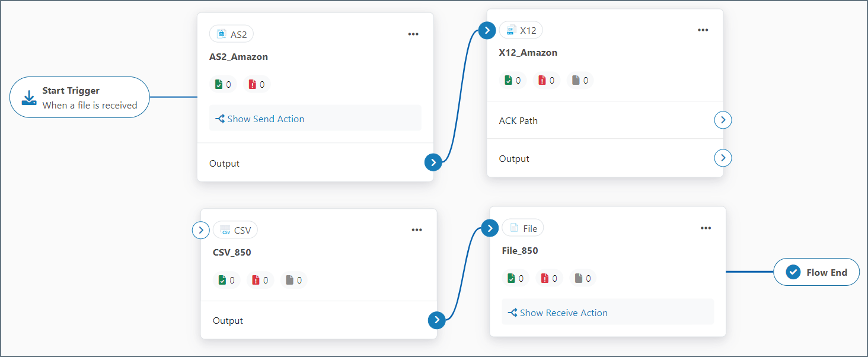This screenshot has width=868, height=357.
Task: Click the File connector type badge
Action: click(x=523, y=228)
